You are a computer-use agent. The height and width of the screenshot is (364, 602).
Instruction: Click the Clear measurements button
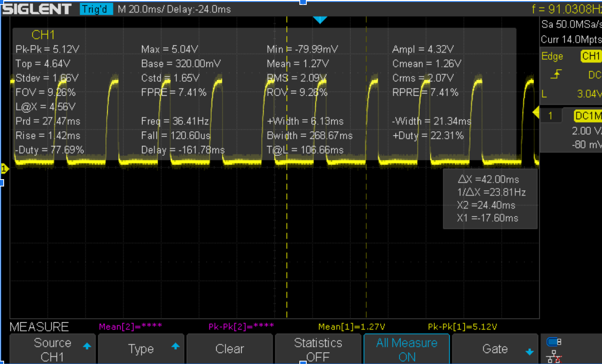229,349
